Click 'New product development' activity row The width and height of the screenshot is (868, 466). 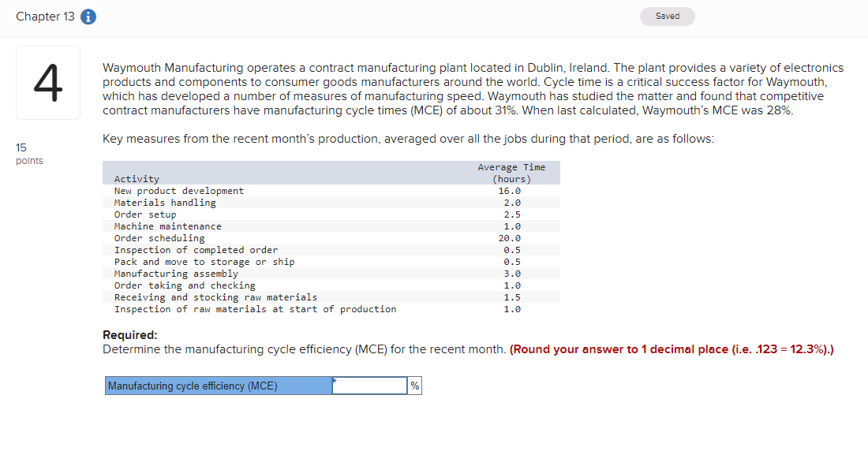pyautogui.click(x=331, y=191)
